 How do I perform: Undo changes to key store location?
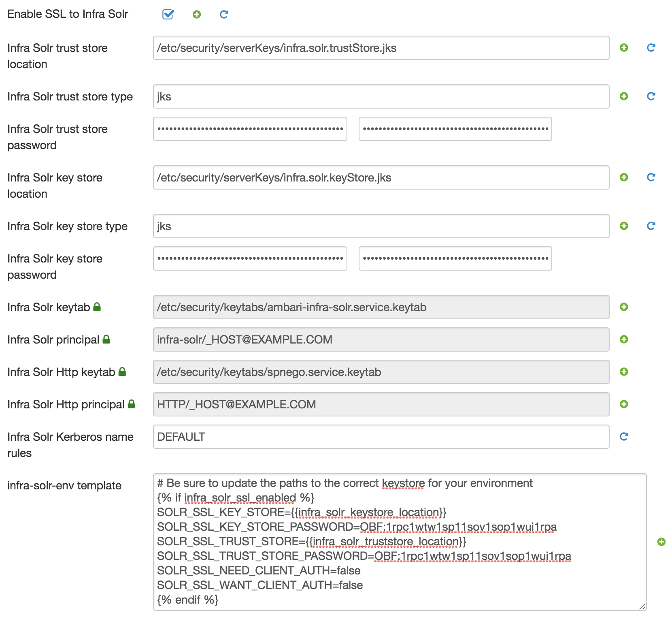(x=651, y=177)
